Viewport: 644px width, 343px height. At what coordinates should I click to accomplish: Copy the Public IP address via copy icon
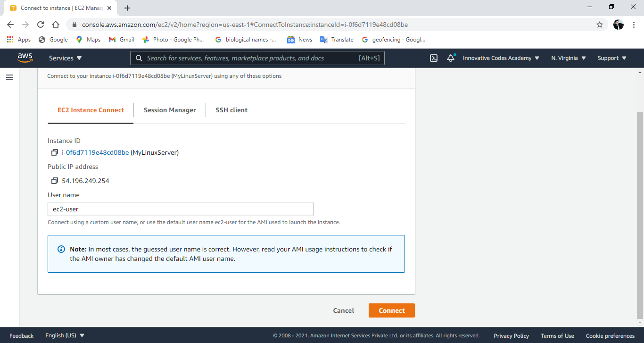54,180
